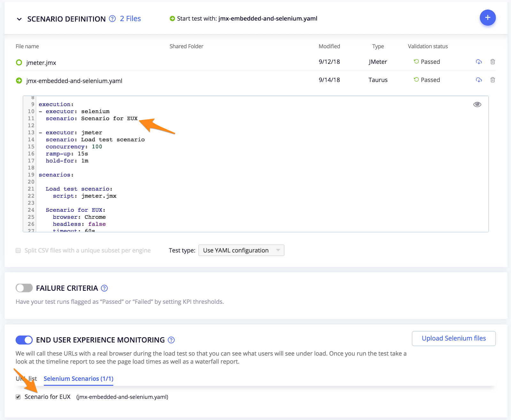Place cursor on 'hold-for: 1m' line

[67, 161]
